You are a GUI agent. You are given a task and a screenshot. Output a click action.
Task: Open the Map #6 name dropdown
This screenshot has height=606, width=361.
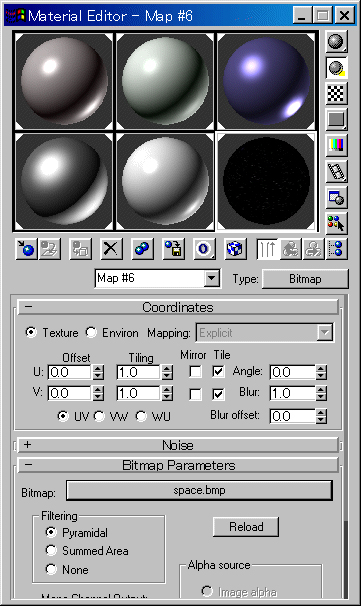point(211,278)
